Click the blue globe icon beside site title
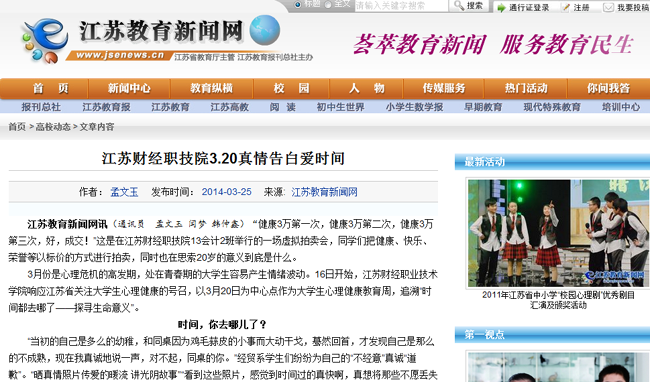 265,30
